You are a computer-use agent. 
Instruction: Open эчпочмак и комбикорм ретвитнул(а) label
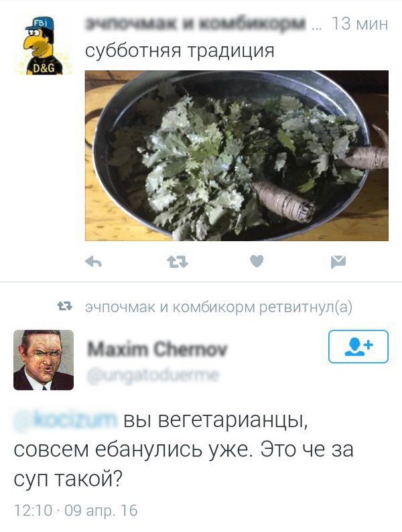(219, 307)
